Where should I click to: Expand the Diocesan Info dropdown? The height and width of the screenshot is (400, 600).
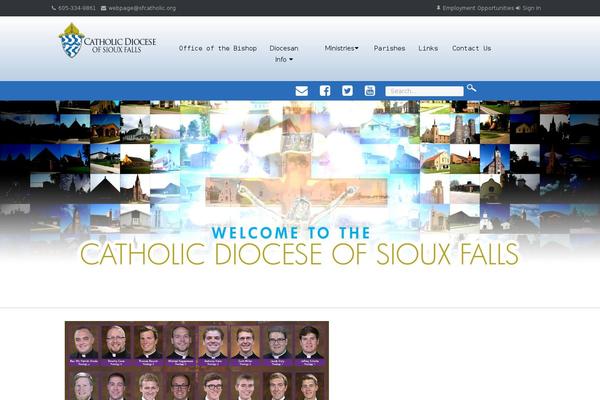(x=284, y=54)
